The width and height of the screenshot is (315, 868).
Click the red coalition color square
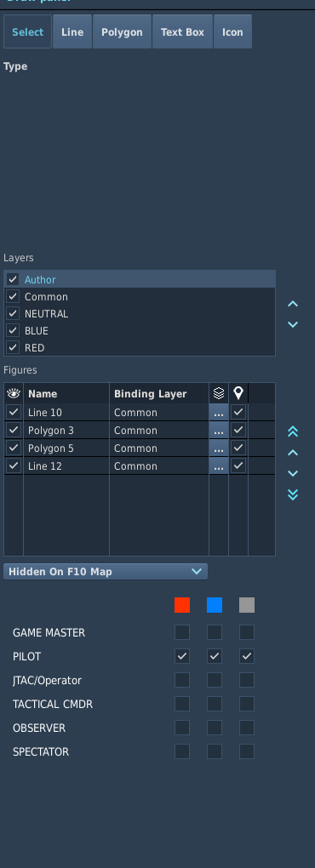tap(182, 605)
